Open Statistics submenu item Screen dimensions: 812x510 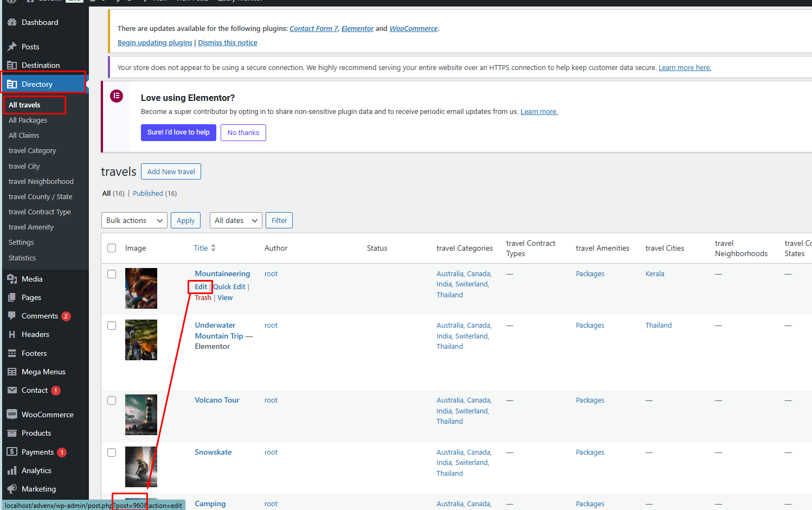pyautogui.click(x=22, y=258)
